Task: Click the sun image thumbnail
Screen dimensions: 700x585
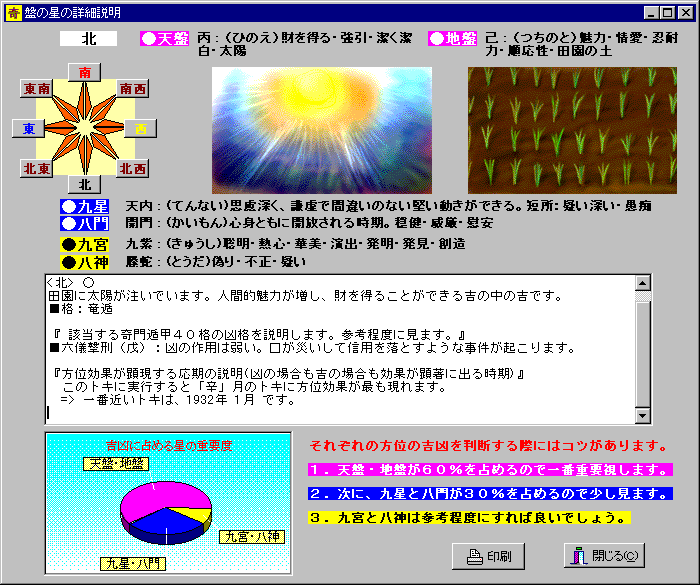Action: tap(321, 130)
